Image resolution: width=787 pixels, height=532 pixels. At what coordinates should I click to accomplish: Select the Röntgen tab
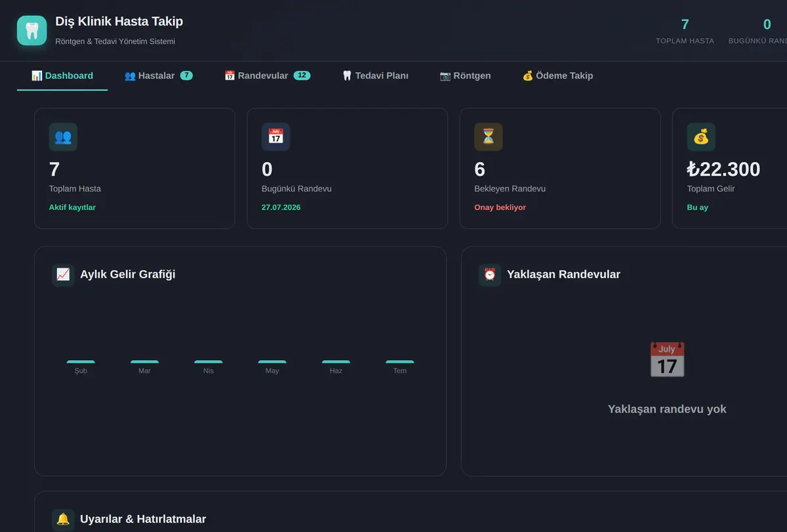tap(465, 75)
